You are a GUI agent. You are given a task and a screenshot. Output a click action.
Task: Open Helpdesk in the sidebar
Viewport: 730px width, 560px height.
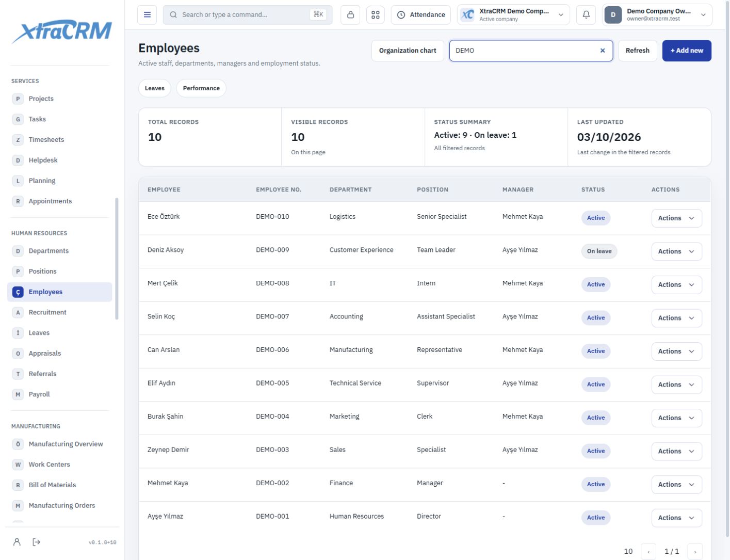coord(60,160)
